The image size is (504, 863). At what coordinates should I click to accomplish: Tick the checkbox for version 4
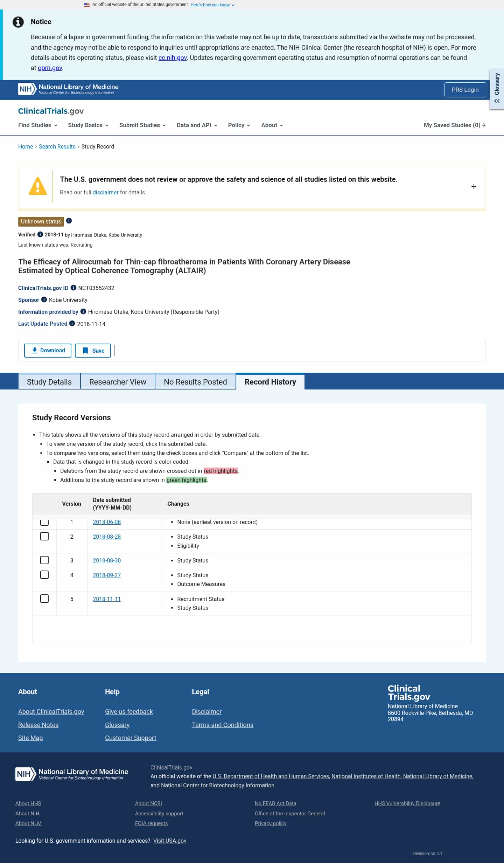point(44,575)
